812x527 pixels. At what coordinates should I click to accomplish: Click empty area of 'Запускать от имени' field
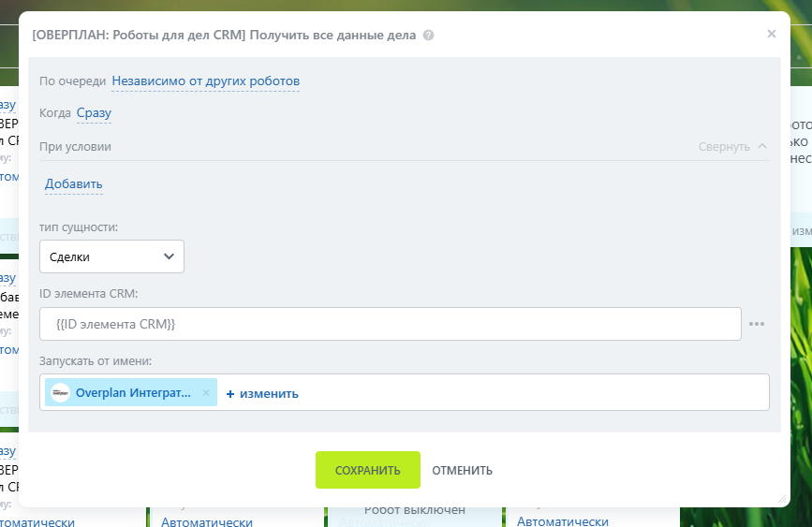pos(534,392)
